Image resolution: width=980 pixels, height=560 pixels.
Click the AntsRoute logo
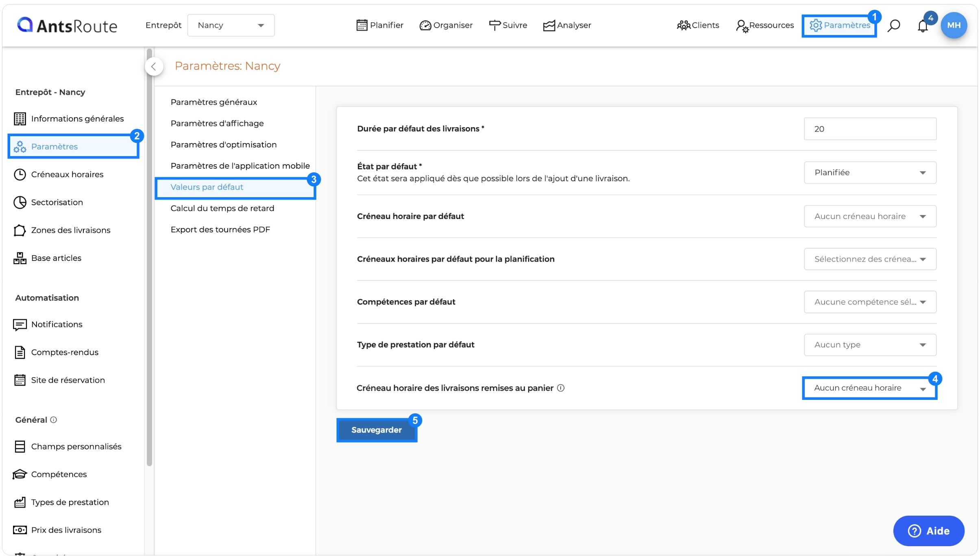pyautogui.click(x=67, y=25)
